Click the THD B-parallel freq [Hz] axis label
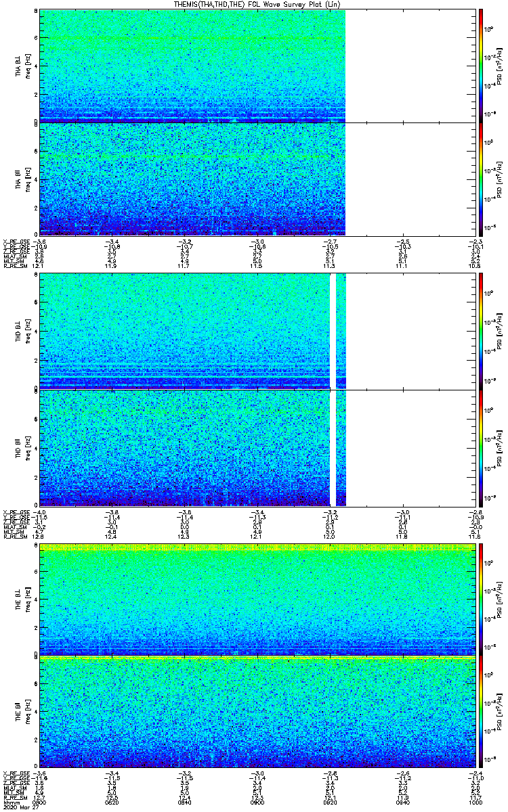508x812 pixels. coord(29,448)
